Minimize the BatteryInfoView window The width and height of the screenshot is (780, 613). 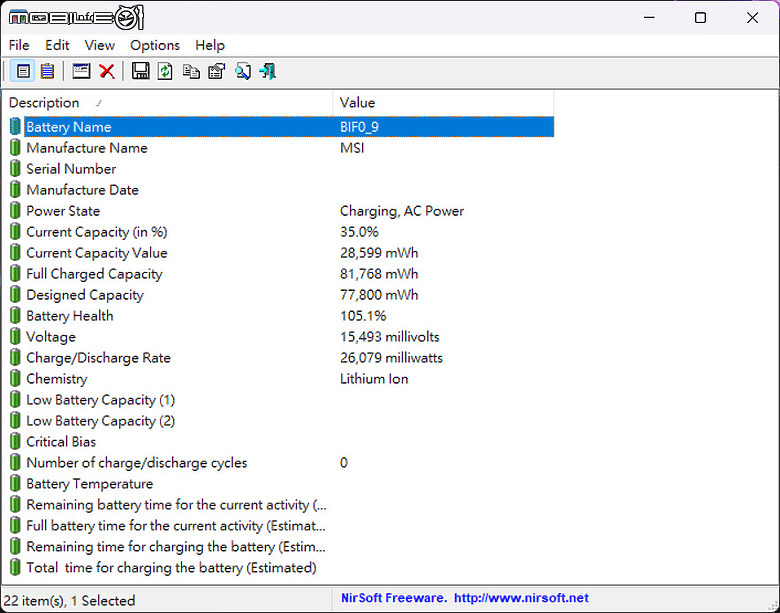pos(649,17)
